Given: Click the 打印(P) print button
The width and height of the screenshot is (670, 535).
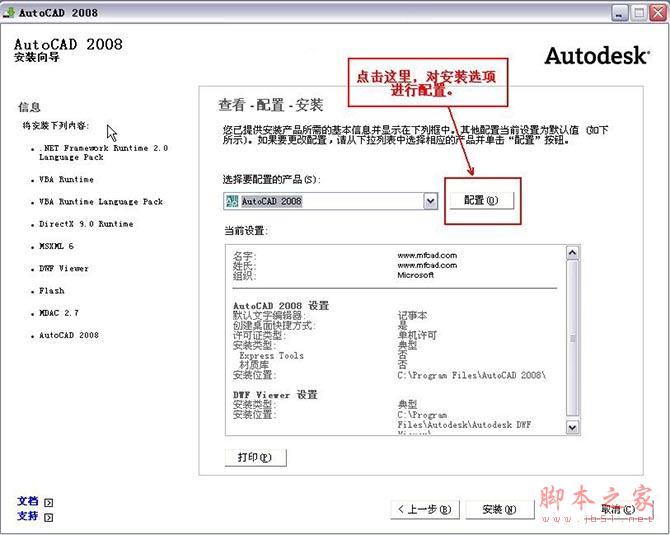Looking at the screenshot, I should pyautogui.click(x=255, y=457).
